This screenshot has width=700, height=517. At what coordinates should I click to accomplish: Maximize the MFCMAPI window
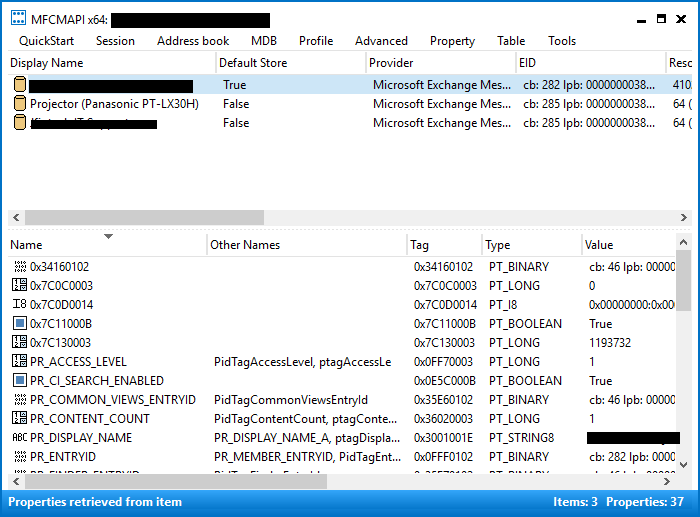point(661,19)
